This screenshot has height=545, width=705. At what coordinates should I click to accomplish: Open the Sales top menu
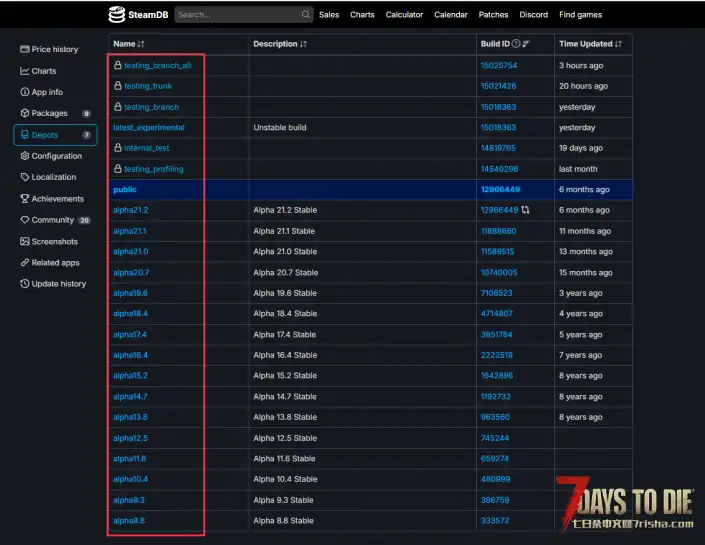coord(329,14)
